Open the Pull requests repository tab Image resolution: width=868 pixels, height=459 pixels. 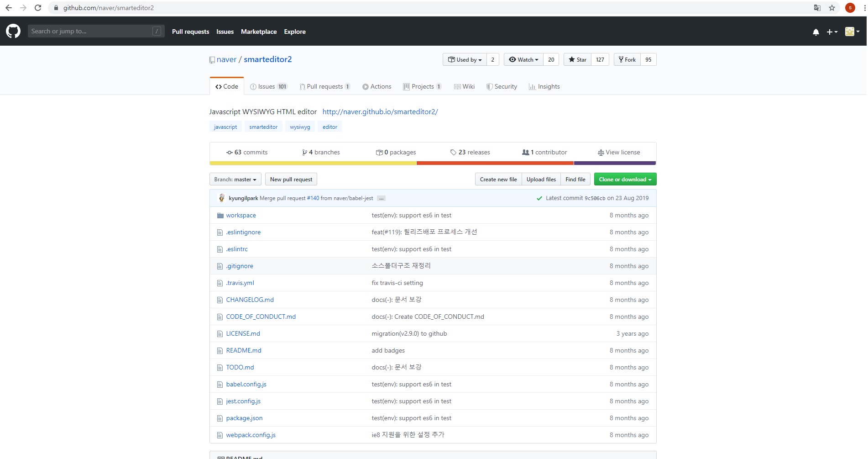click(325, 87)
